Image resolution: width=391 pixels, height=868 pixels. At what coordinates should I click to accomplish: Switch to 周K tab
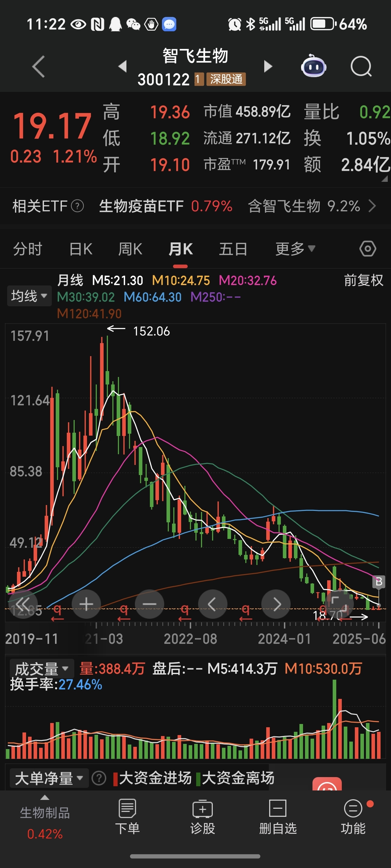pyautogui.click(x=130, y=249)
